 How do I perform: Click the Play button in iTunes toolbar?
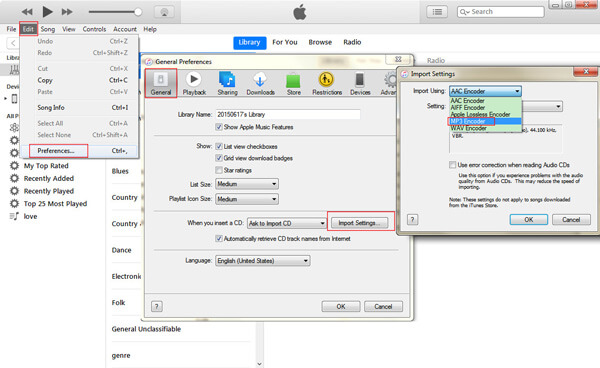pos(47,12)
